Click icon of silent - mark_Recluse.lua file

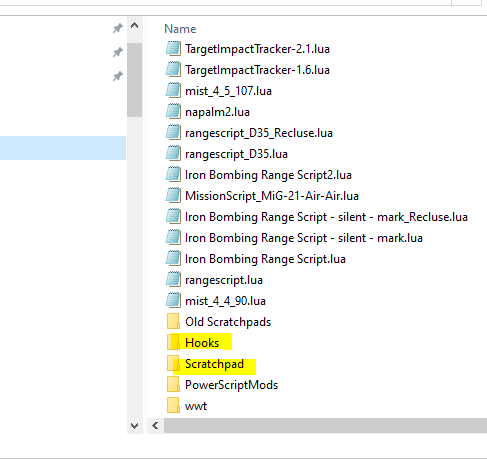click(173, 217)
